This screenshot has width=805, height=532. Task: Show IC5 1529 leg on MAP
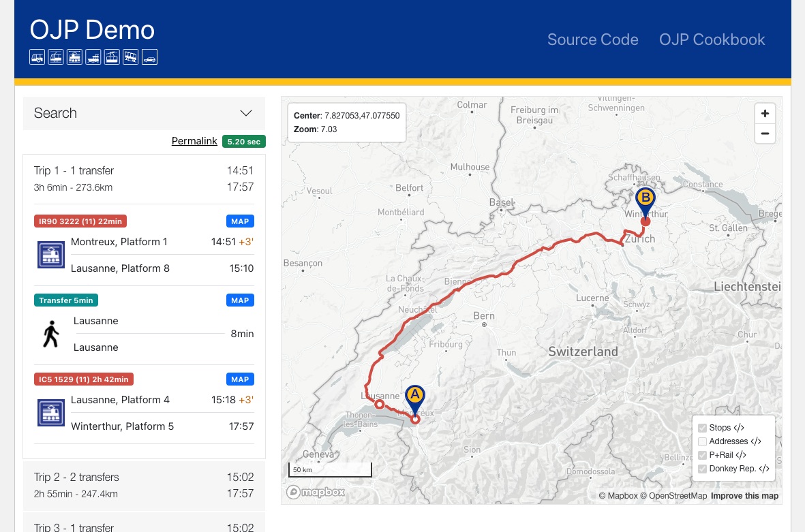pos(240,379)
